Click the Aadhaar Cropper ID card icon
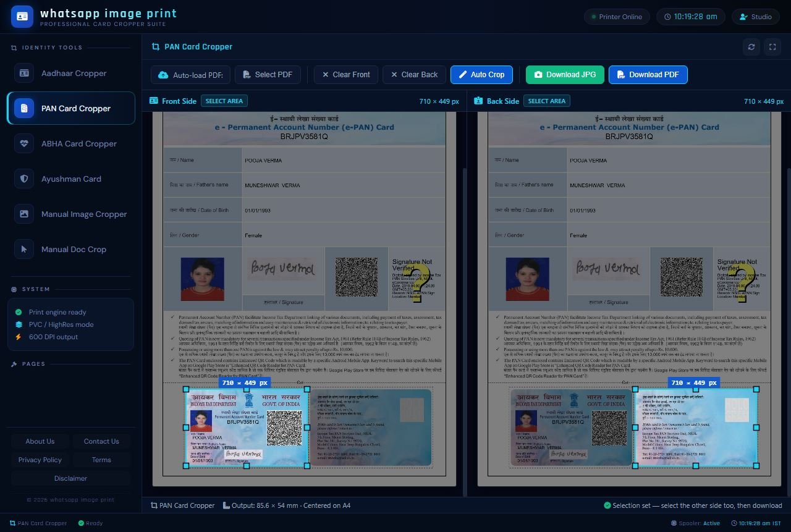 pyautogui.click(x=24, y=73)
